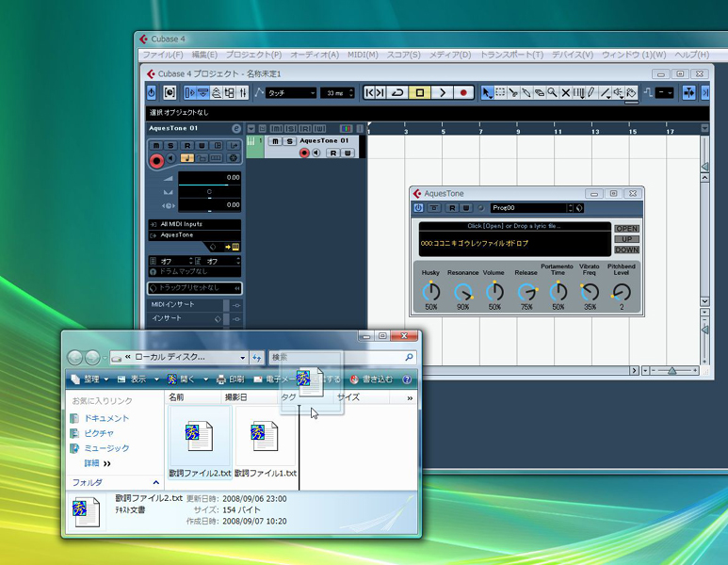Image resolution: width=728 pixels, height=565 pixels.
Task: Open the Mixer from the toolbar
Action: click(x=243, y=93)
